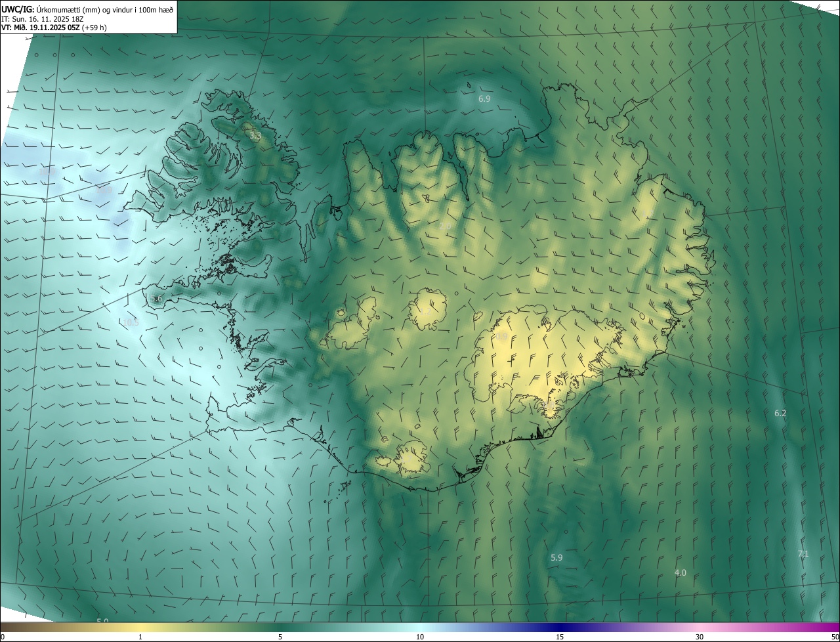Click the UWC/IG Úrkomumætti map title
The image size is (840, 642).
coord(87,9)
